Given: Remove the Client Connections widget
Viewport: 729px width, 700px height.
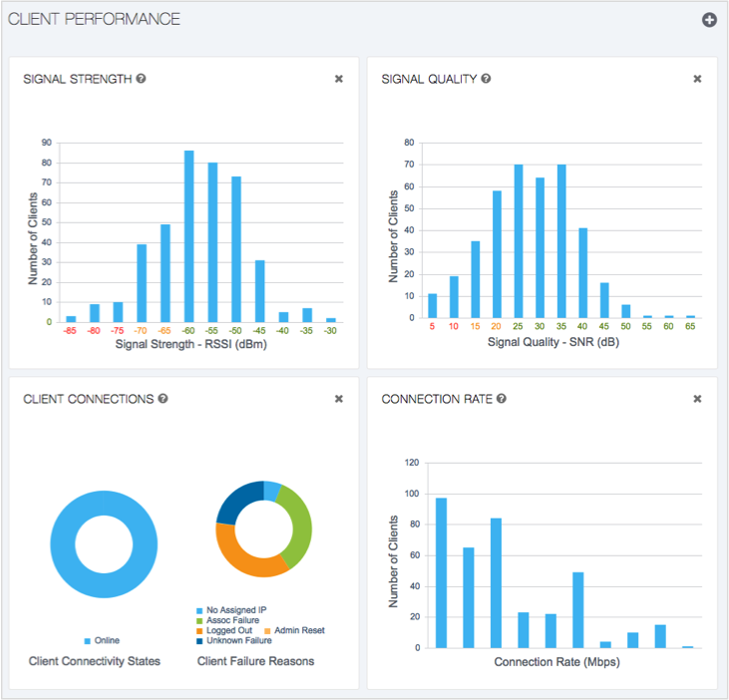Looking at the screenshot, I should 339,399.
